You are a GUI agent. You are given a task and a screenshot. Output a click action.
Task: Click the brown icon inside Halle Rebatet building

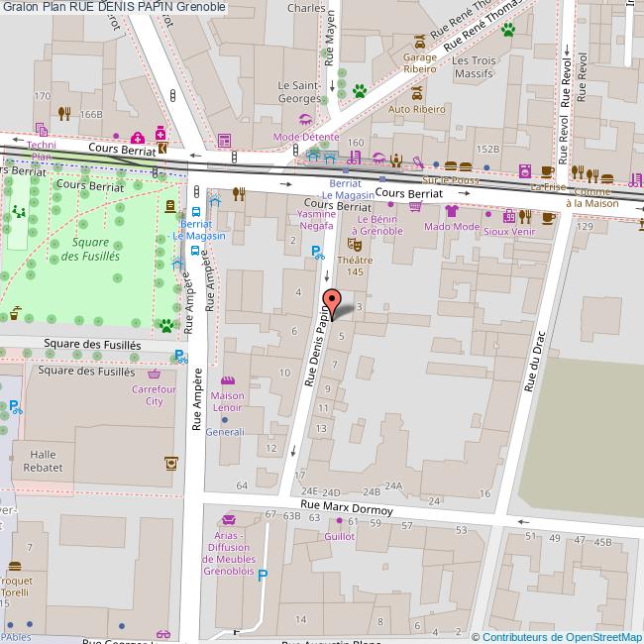point(171,463)
